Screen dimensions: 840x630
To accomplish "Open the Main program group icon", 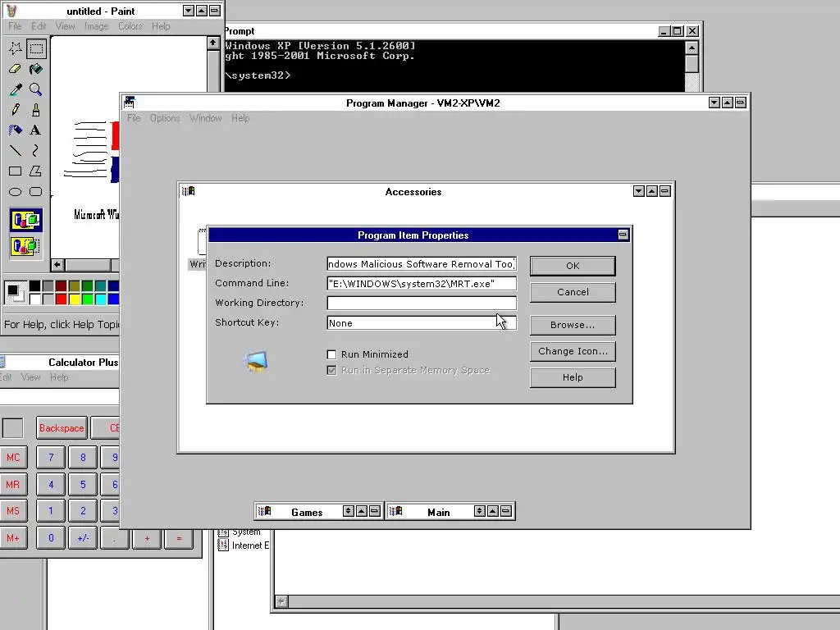I will point(395,511).
